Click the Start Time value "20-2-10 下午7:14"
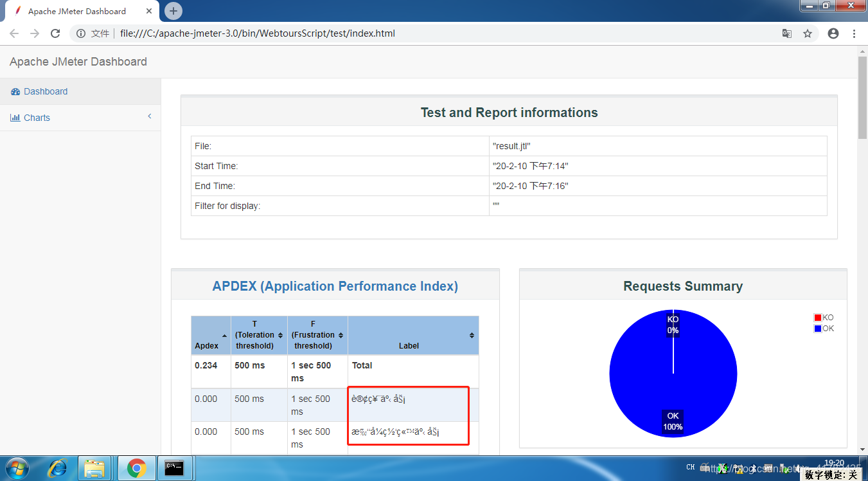The image size is (868, 481). [x=530, y=166]
